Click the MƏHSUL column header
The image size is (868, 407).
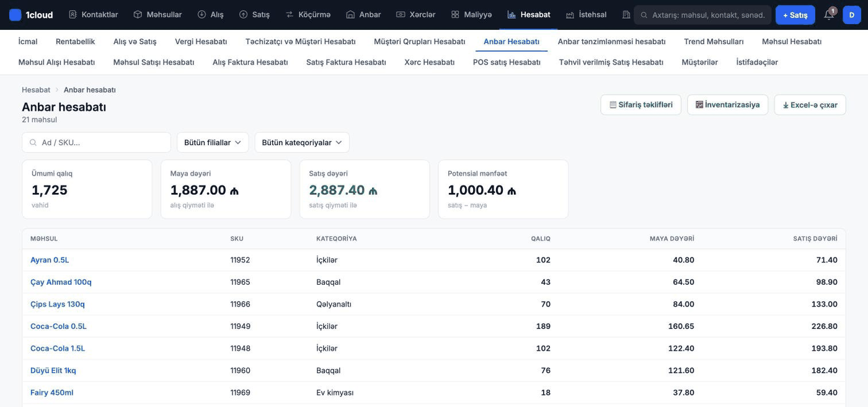coord(44,239)
